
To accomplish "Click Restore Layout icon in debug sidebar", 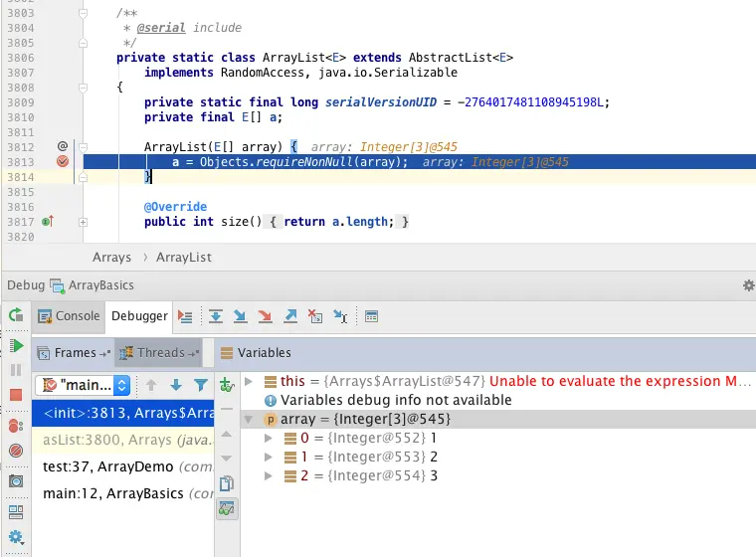I will [16, 511].
